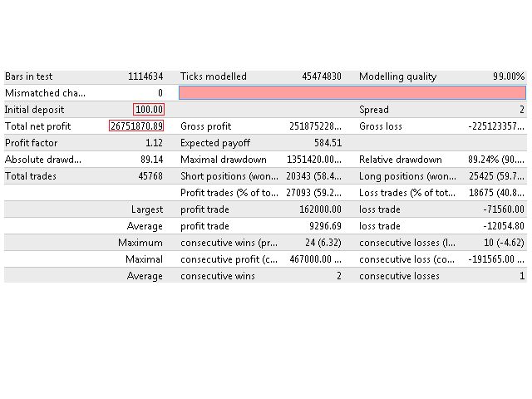Click the Modelling quality value 99.00%
The width and height of the screenshot is (532, 399).
pos(508,76)
